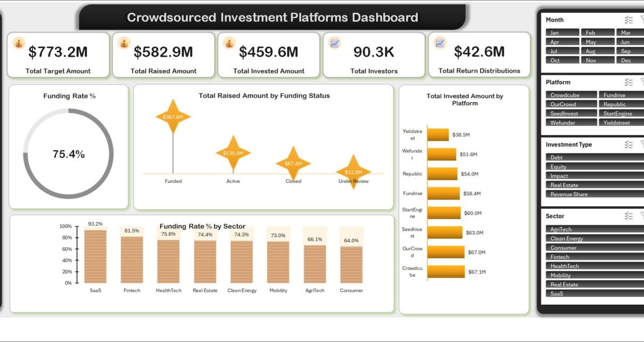Clear filter icon in Month slicer
The width and height of the screenshot is (644, 342).
click(x=642, y=20)
